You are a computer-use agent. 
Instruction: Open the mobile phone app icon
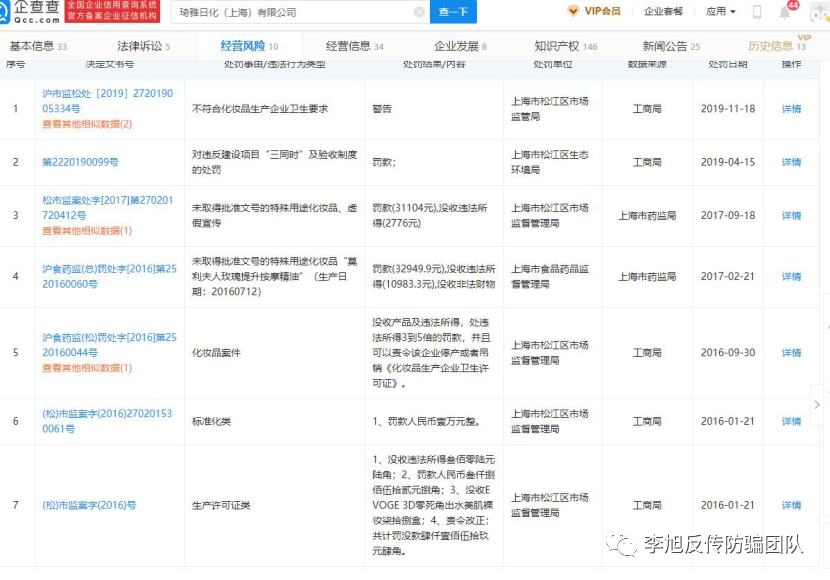point(757,12)
